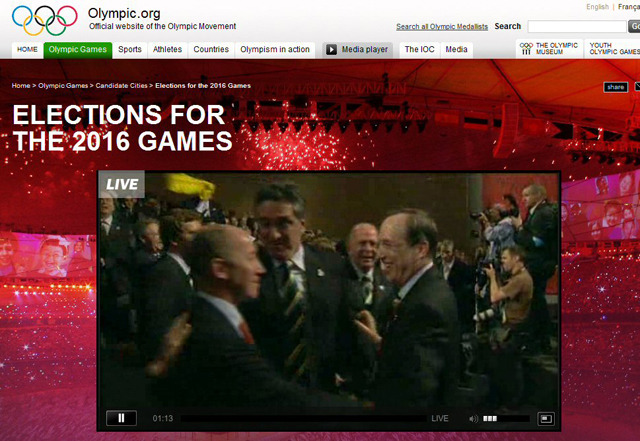Screen dimensions: 640x441
Task: Open The Olympic Museum link
Action: click(x=548, y=49)
